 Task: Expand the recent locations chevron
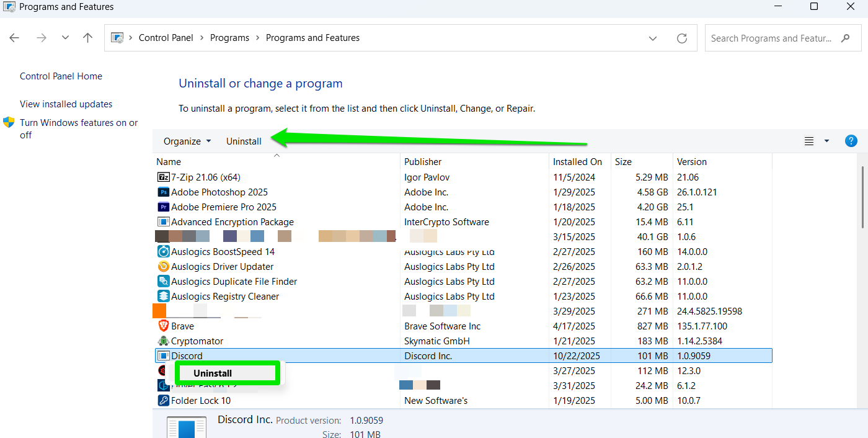(x=65, y=38)
